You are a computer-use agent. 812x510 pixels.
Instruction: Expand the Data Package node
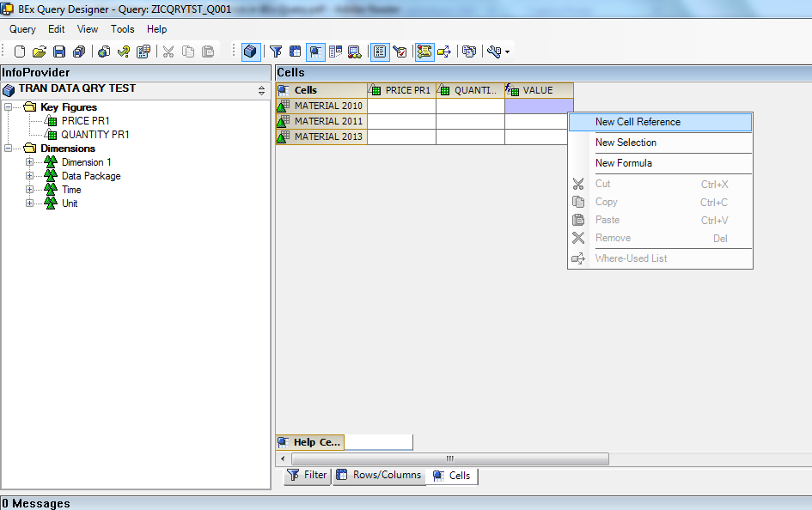29,175
